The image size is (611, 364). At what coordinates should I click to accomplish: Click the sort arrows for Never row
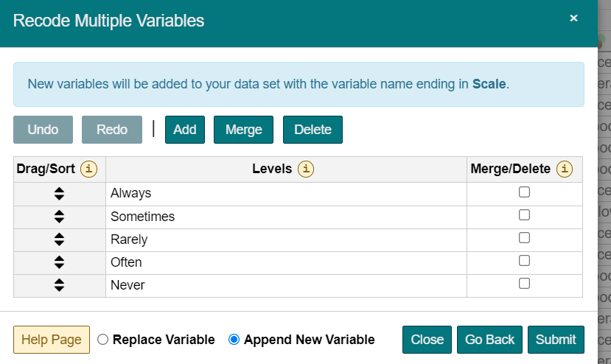60,285
